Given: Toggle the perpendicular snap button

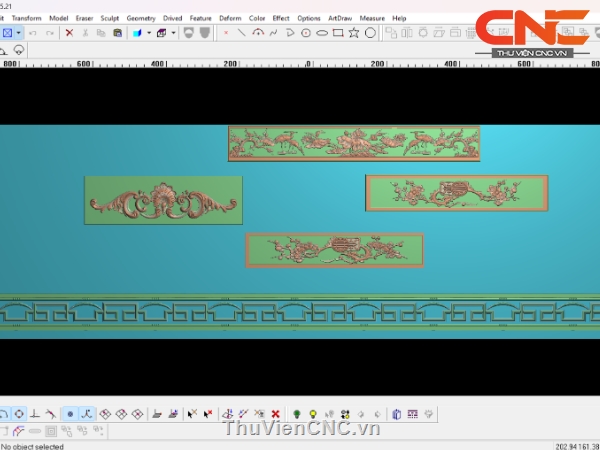Looking at the screenshot, I should pos(35,413).
